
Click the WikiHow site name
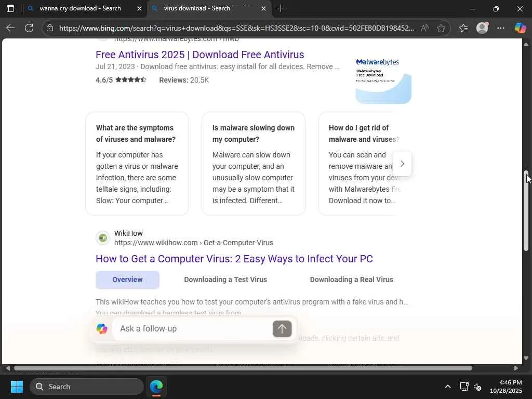128,233
